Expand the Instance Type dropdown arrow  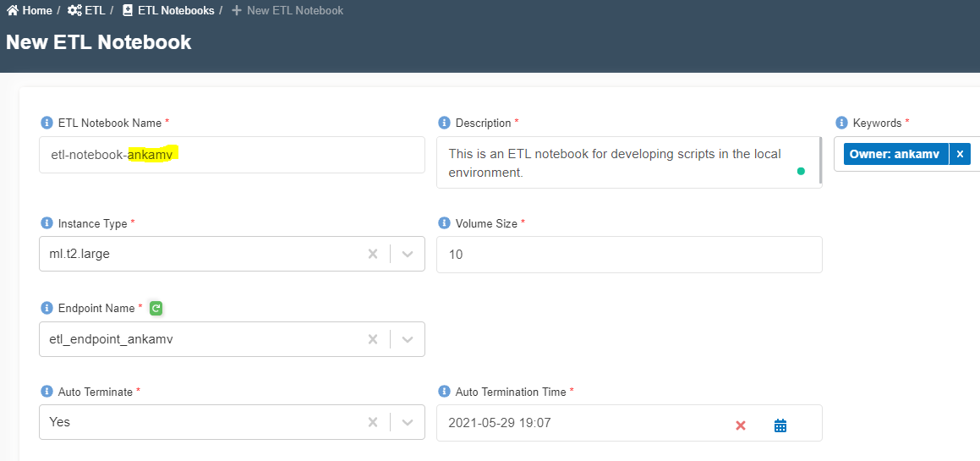point(408,254)
